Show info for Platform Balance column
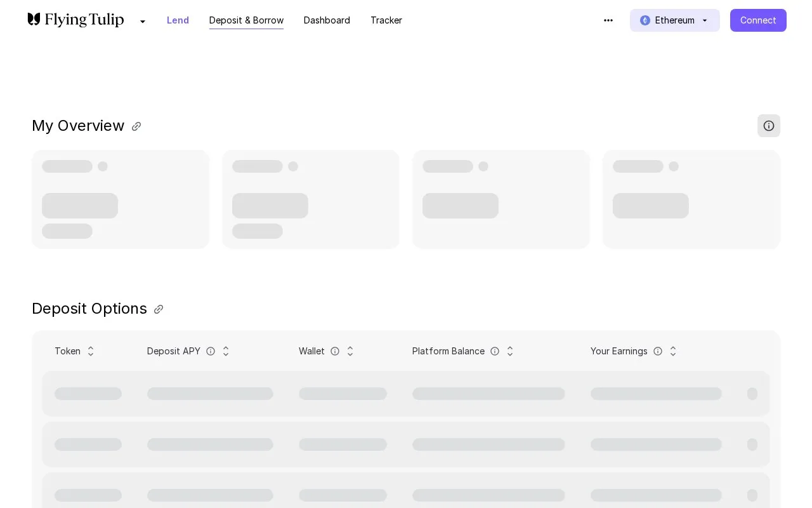The width and height of the screenshot is (812, 508). (x=495, y=351)
